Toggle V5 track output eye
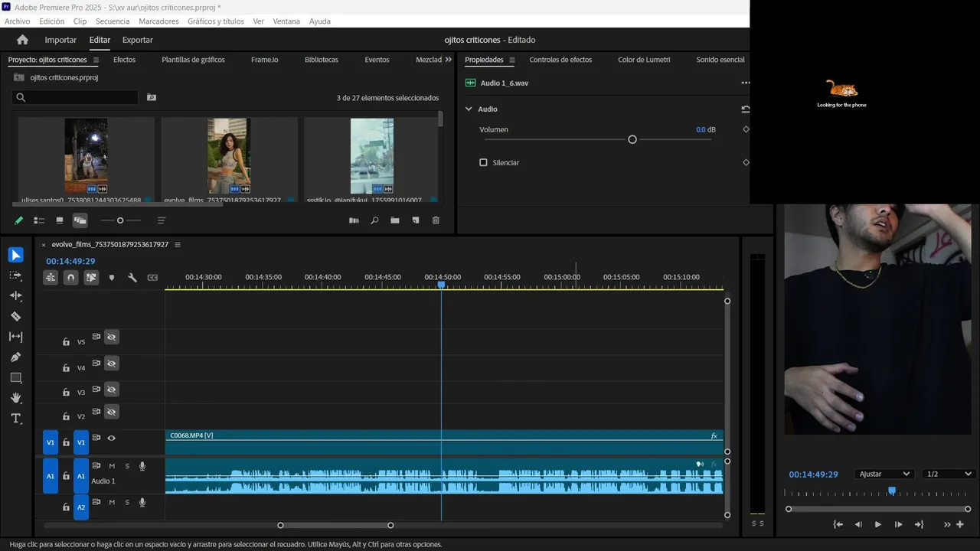The height and width of the screenshot is (551, 980). click(111, 337)
